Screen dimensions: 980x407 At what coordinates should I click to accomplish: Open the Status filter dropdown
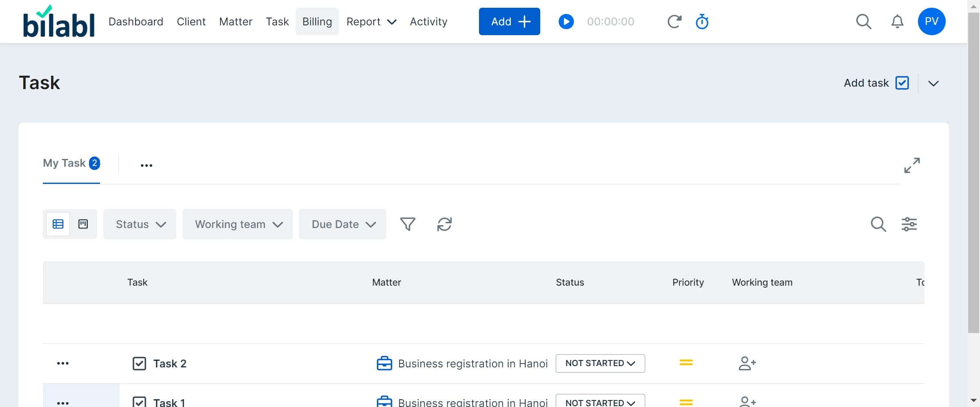pyautogui.click(x=140, y=224)
